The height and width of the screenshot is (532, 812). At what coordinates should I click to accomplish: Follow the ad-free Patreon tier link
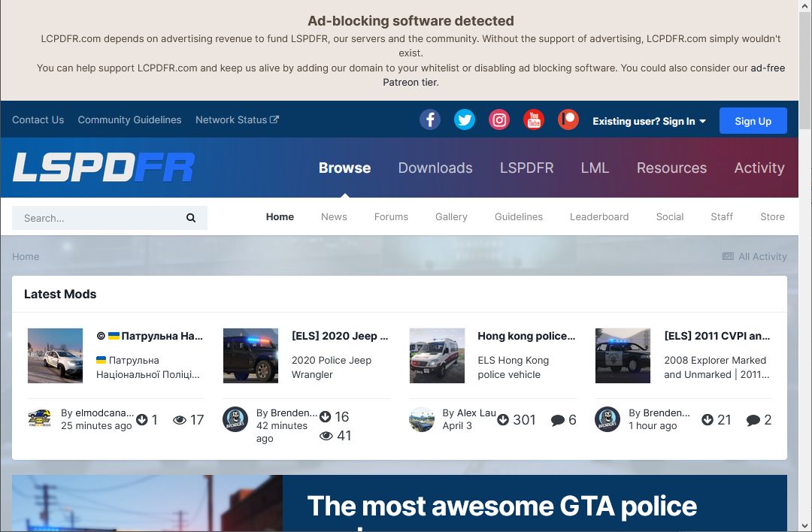[x=584, y=75]
